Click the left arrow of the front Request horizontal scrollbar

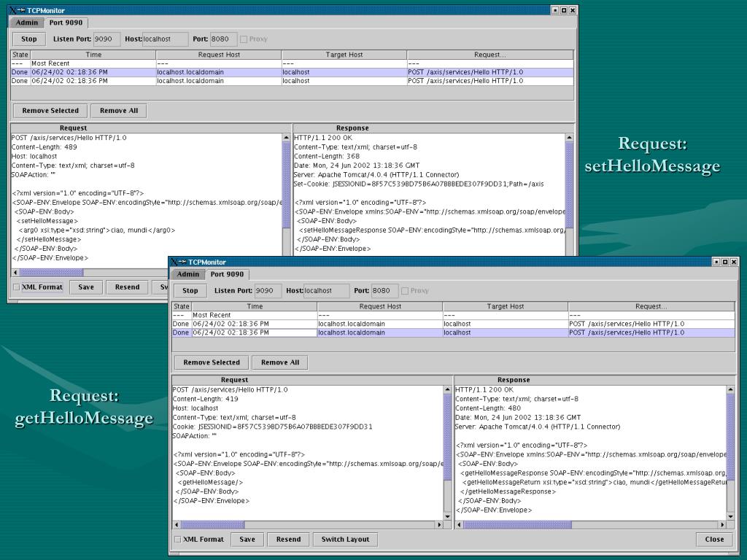click(x=177, y=525)
